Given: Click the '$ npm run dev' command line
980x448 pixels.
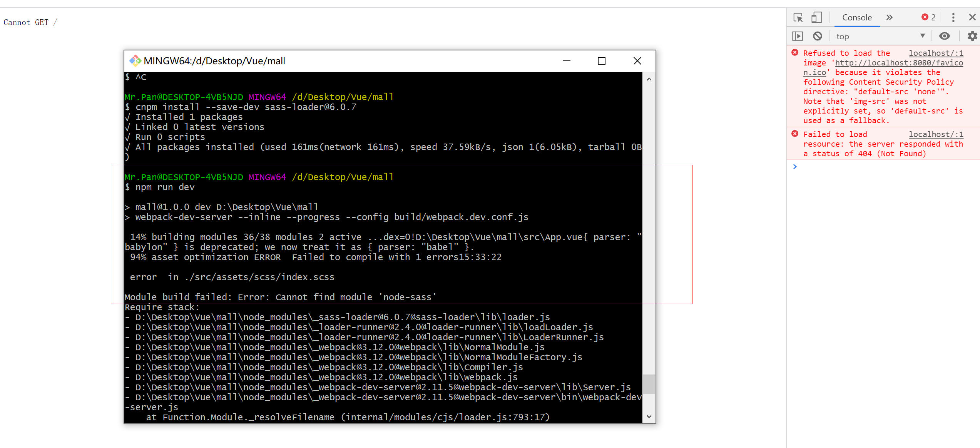Looking at the screenshot, I should point(160,187).
